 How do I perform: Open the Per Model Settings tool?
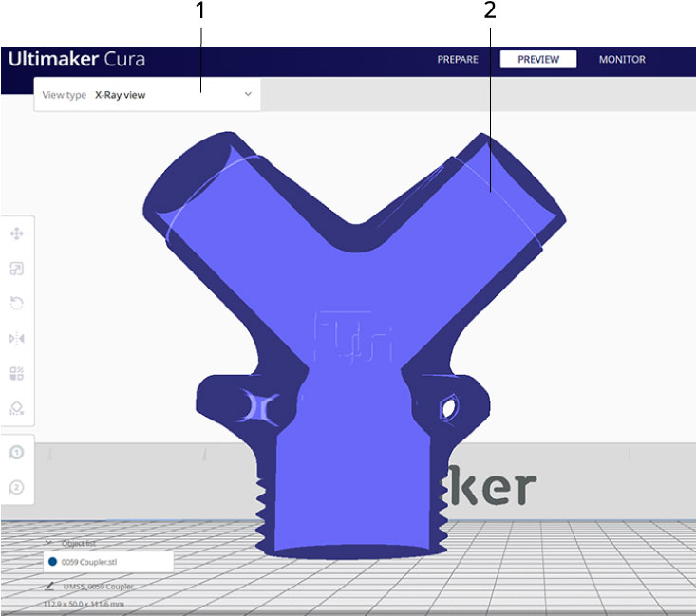pyautogui.click(x=16, y=373)
